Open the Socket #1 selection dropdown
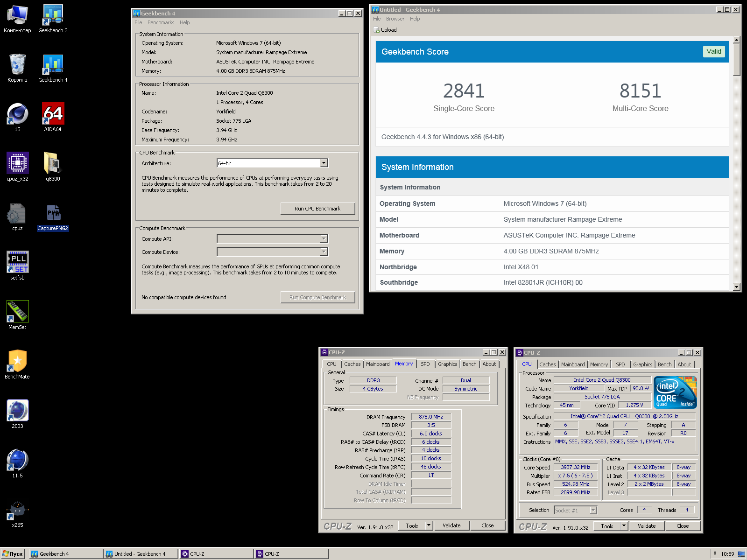 point(593,510)
